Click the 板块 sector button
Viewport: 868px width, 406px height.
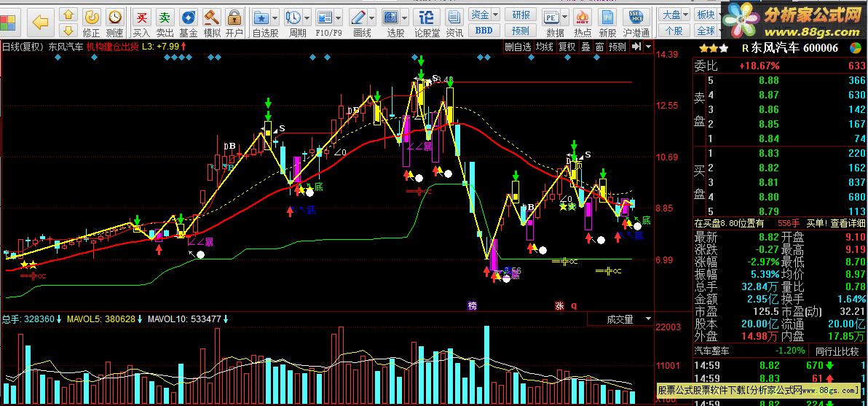pos(706,15)
